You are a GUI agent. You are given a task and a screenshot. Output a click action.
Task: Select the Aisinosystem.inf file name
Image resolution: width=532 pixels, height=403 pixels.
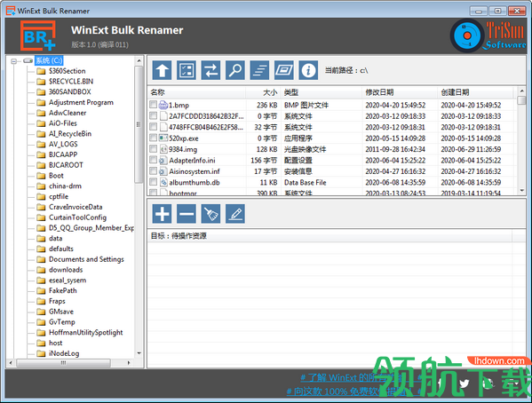(x=195, y=171)
